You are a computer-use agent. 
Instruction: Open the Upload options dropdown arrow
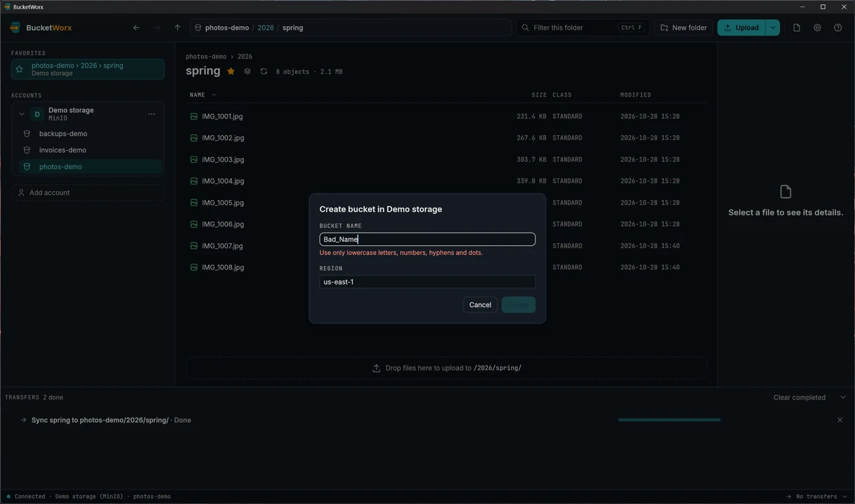773,27
